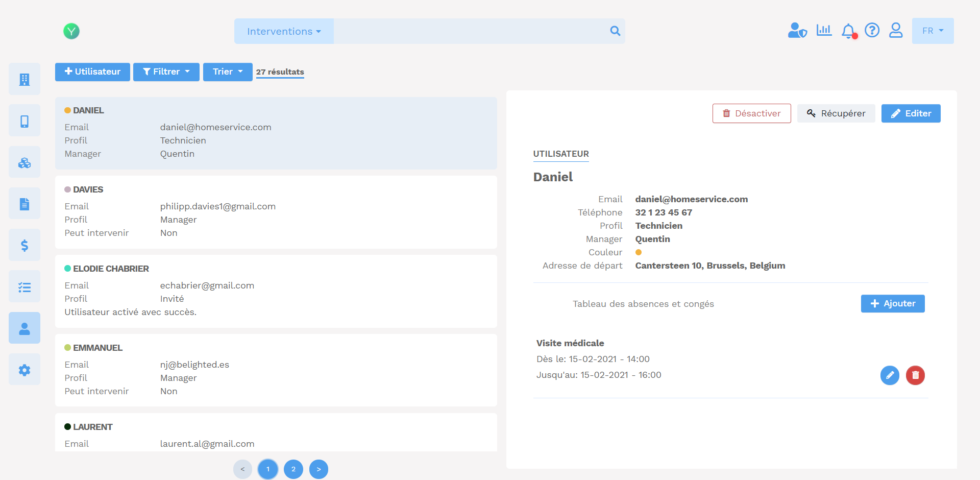Open the billing (dollar) section
The width and height of the screenshot is (980, 480).
(x=24, y=245)
